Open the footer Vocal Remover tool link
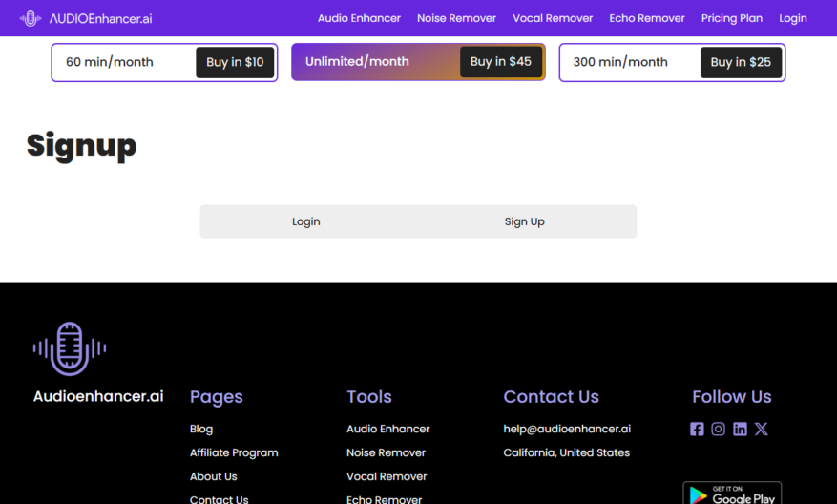The width and height of the screenshot is (837, 504). (387, 476)
